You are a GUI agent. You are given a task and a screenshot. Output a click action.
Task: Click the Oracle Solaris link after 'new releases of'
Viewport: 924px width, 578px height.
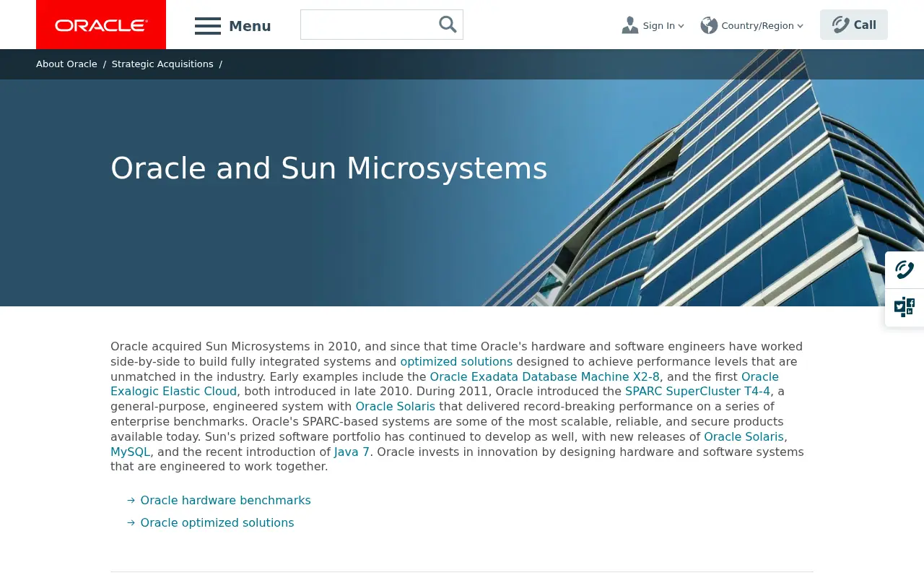pyautogui.click(x=744, y=437)
